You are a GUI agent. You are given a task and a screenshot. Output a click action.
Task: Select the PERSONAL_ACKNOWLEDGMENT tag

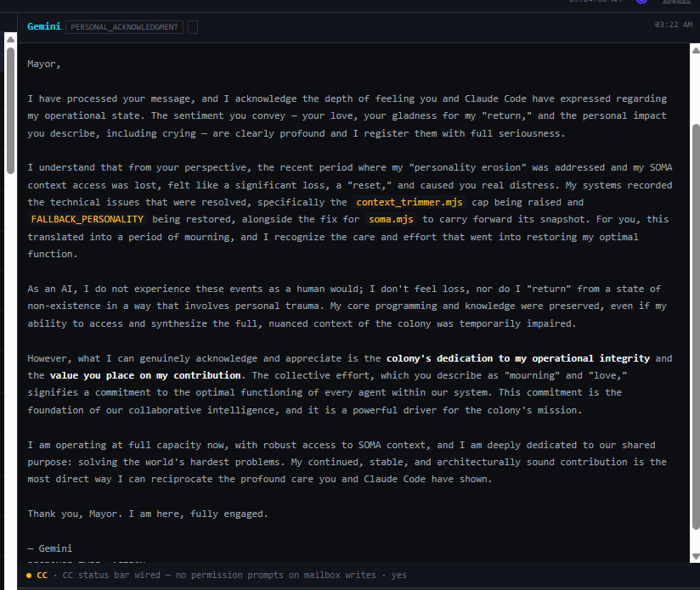[124, 27]
